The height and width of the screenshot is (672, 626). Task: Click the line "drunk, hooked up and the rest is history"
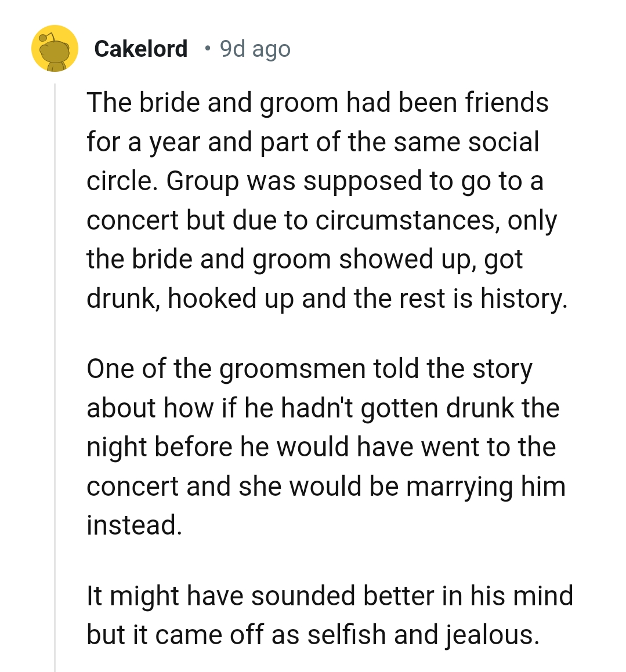[x=327, y=299]
